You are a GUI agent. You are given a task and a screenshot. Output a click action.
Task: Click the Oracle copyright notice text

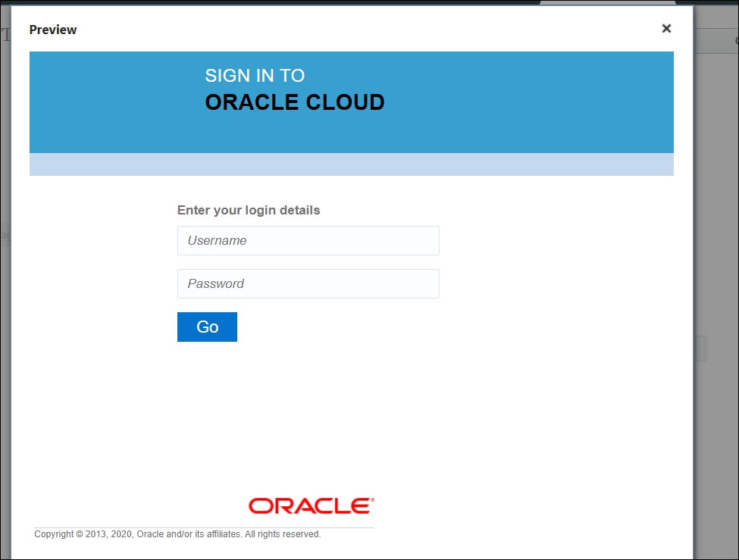[x=177, y=534]
